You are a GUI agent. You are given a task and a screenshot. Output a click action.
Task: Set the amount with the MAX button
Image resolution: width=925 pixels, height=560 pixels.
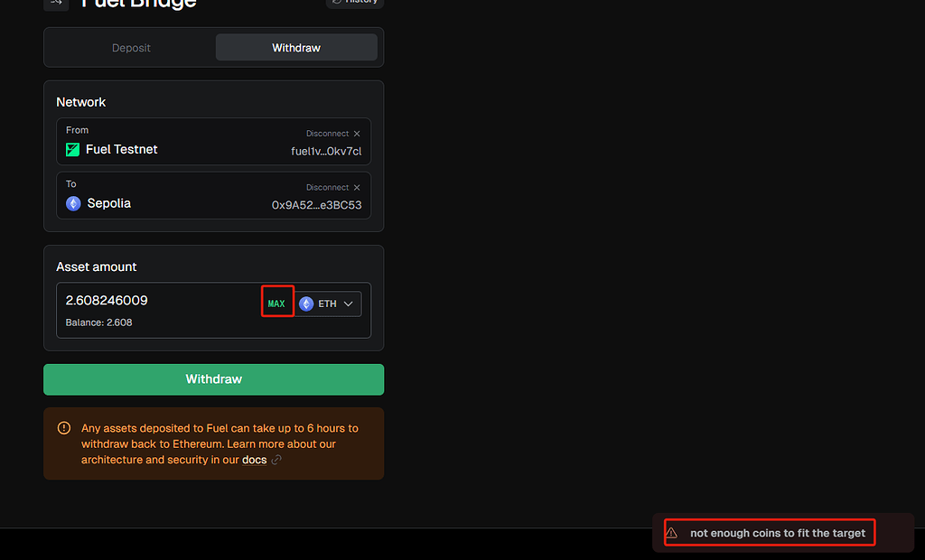276,303
